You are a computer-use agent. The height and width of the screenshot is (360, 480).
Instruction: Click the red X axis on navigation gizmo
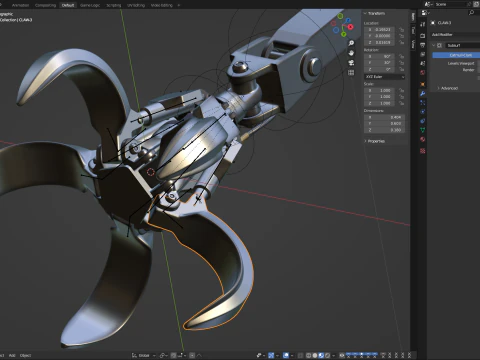click(x=350, y=27)
